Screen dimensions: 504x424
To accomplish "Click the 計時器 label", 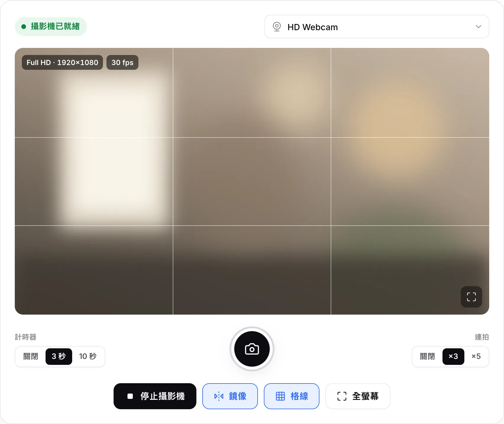I will click(25, 337).
